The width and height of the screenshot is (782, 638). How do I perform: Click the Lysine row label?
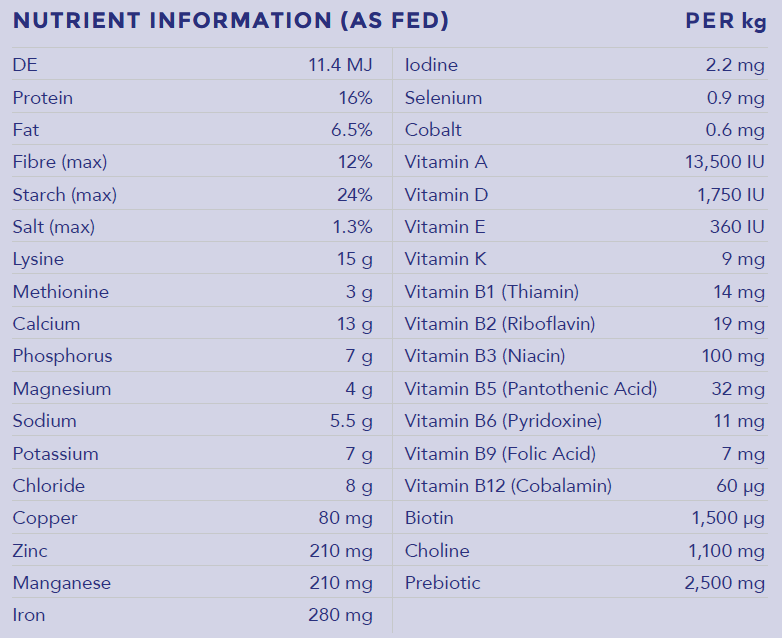38,259
